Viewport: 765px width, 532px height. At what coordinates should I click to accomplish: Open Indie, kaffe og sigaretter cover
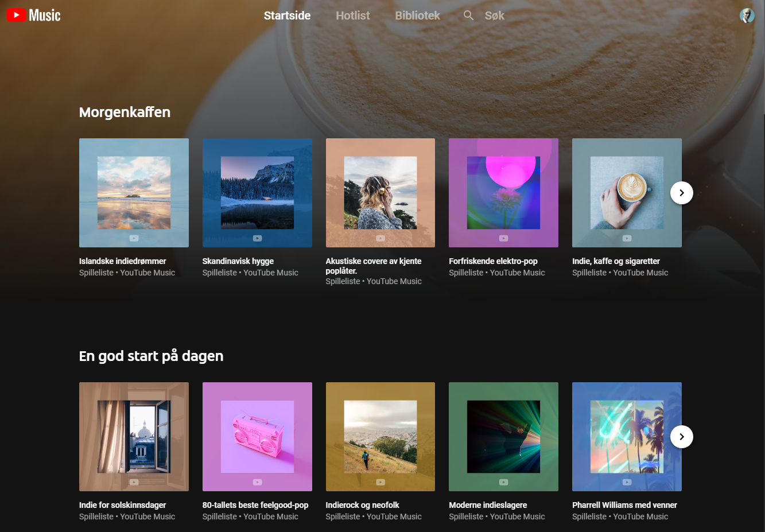[627, 193]
